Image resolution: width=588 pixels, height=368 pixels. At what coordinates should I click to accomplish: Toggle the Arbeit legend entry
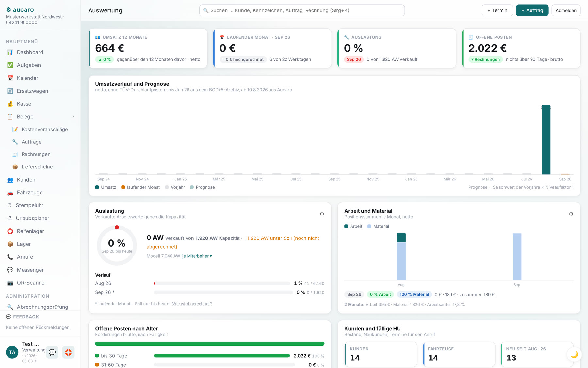click(353, 226)
